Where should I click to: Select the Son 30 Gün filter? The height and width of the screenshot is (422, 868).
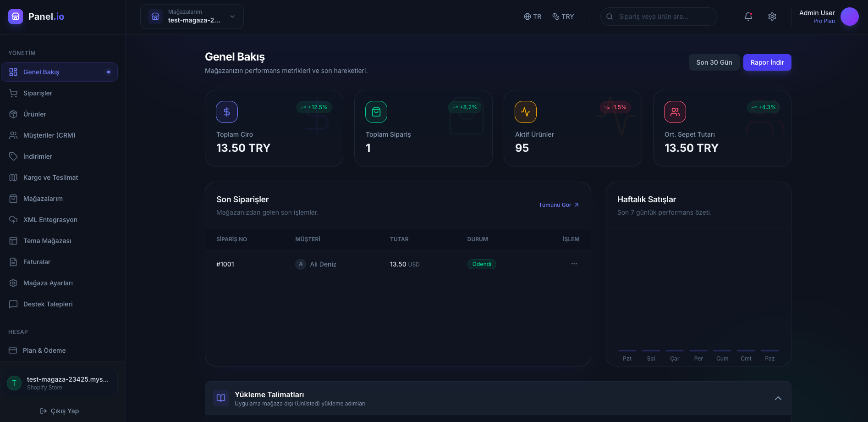(x=714, y=62)
